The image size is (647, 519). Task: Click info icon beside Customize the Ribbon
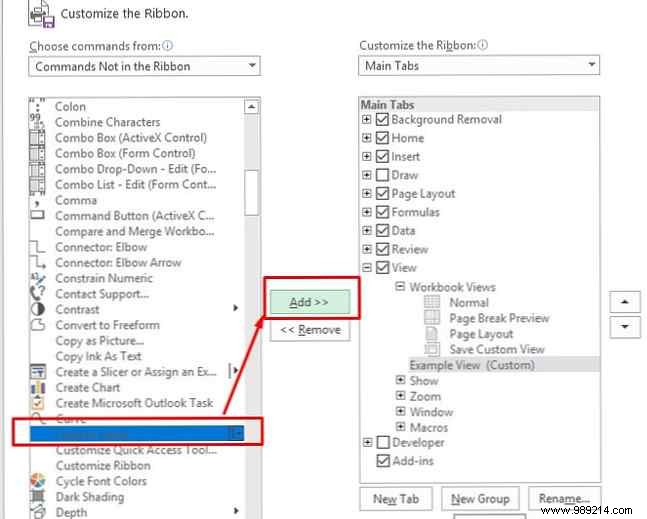(x=482, y=45)
